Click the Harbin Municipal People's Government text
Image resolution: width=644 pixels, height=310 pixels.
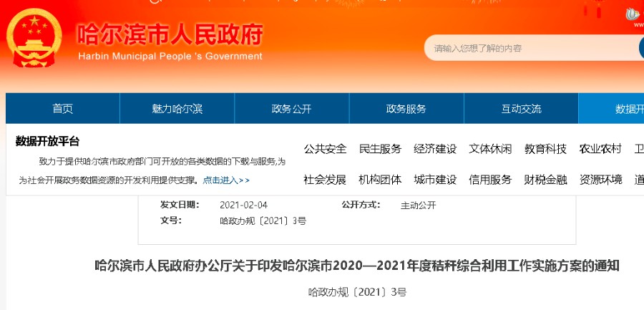[x=170, y=56]
